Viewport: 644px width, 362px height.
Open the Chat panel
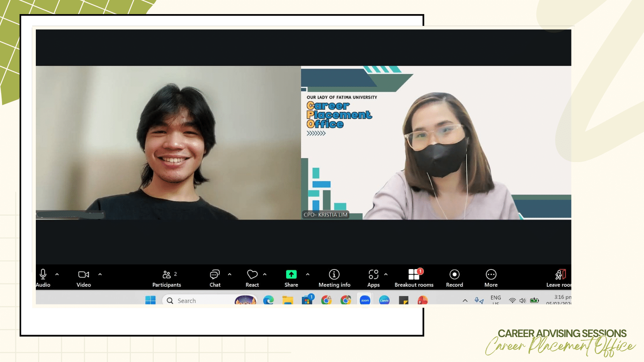coord(215,278)
